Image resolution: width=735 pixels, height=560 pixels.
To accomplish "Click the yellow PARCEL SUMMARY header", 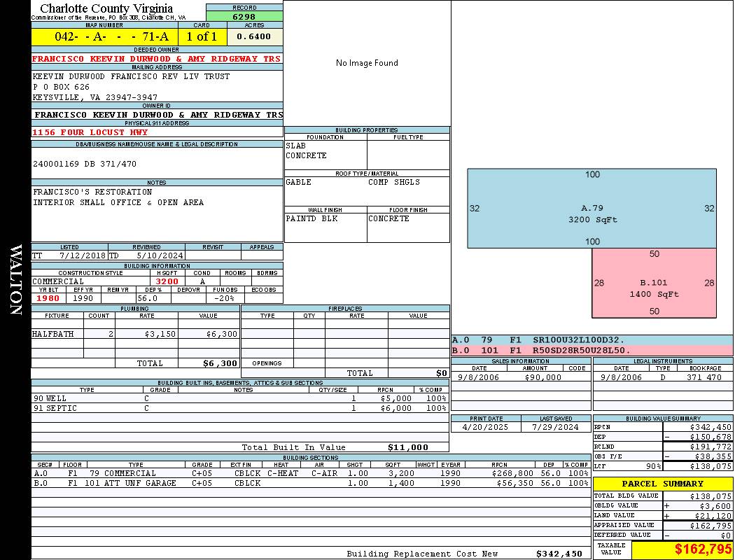I will 663,484.
